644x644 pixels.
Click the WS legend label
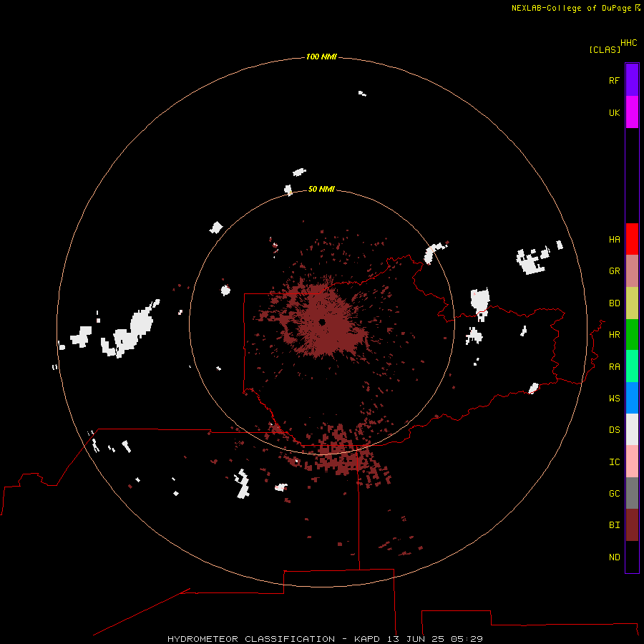(x=614, y=399)
